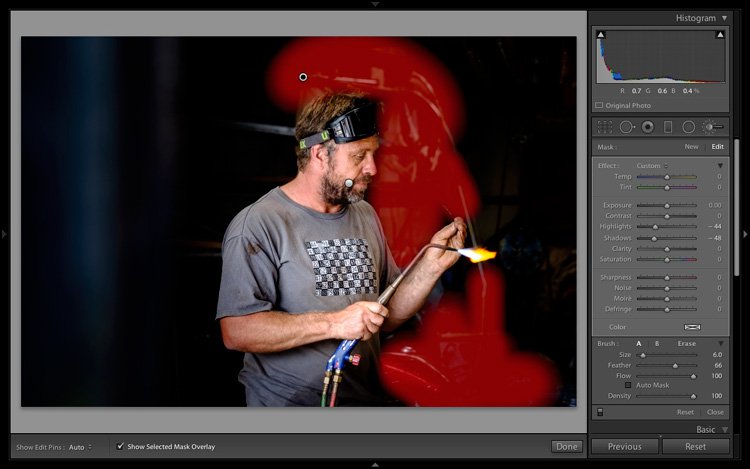
Task: Choose the Radial Filter tool
Action: click(x=689, y=127)
